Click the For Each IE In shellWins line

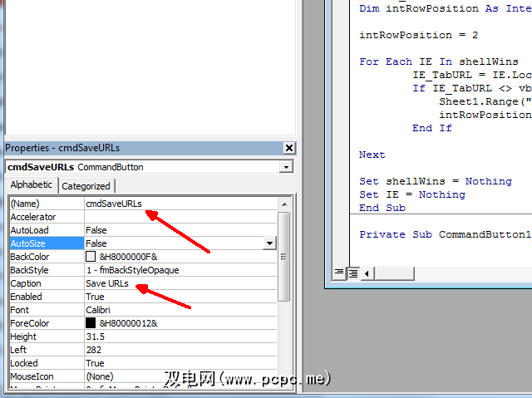click(439, 61)
